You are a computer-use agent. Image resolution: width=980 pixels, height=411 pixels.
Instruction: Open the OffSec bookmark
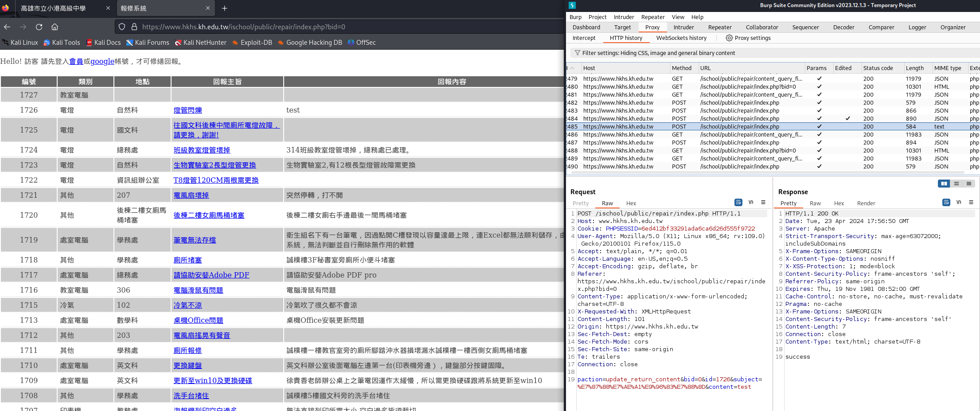(x=362, y=43)
